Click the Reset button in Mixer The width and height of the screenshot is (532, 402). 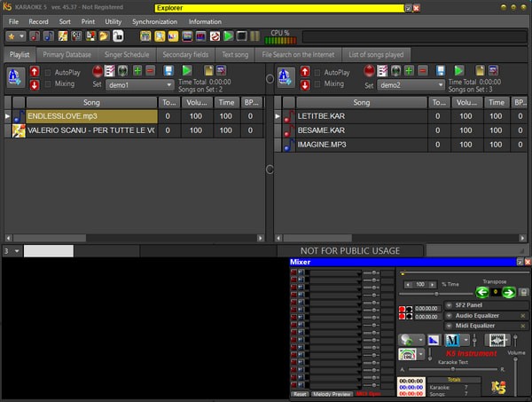pyautogui.click(x=299, y=393)
